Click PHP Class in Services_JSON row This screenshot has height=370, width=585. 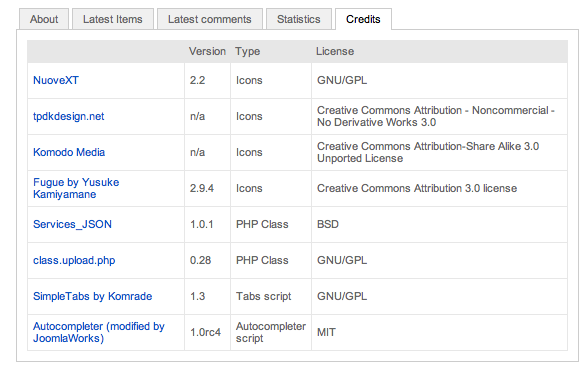[x=262, y=224]
